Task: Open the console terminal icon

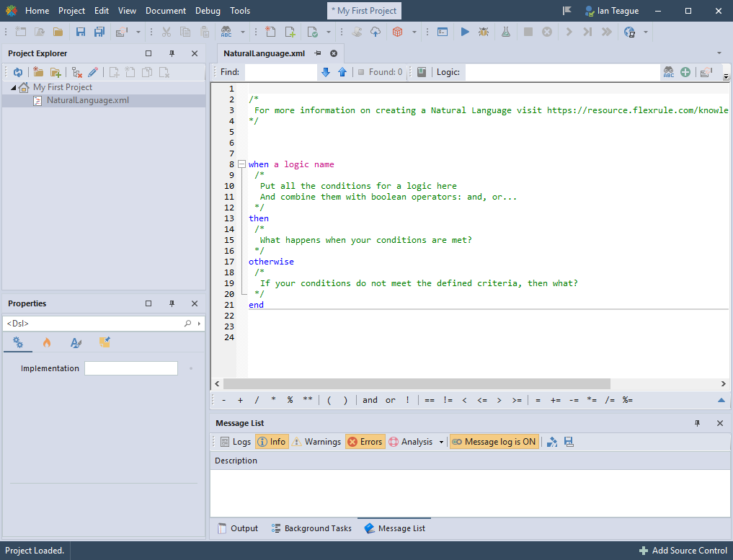Action: [x=443, y=32]
